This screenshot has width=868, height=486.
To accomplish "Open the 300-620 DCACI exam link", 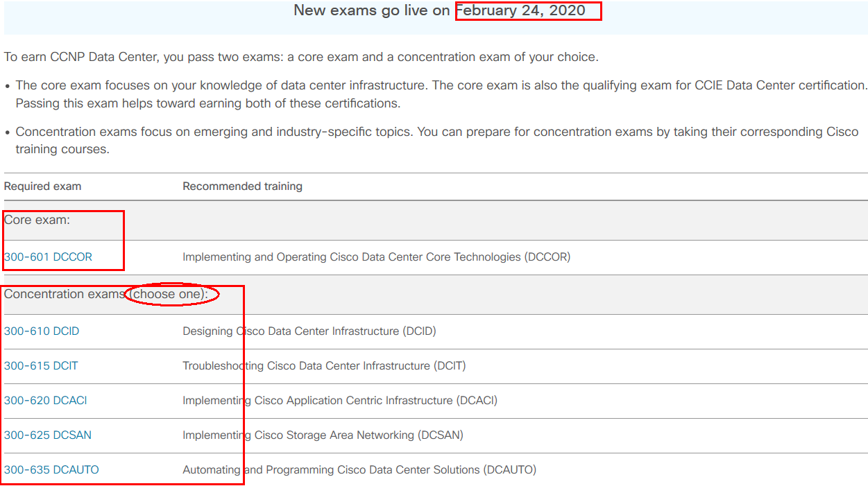I will pyautogui.click(x=46, y=400).
